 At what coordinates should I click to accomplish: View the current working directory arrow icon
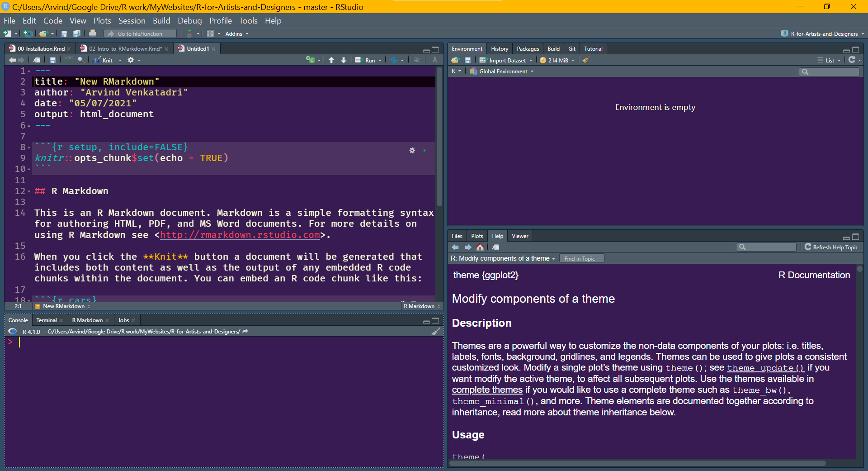pyautogui.click(x=245, y=331)
